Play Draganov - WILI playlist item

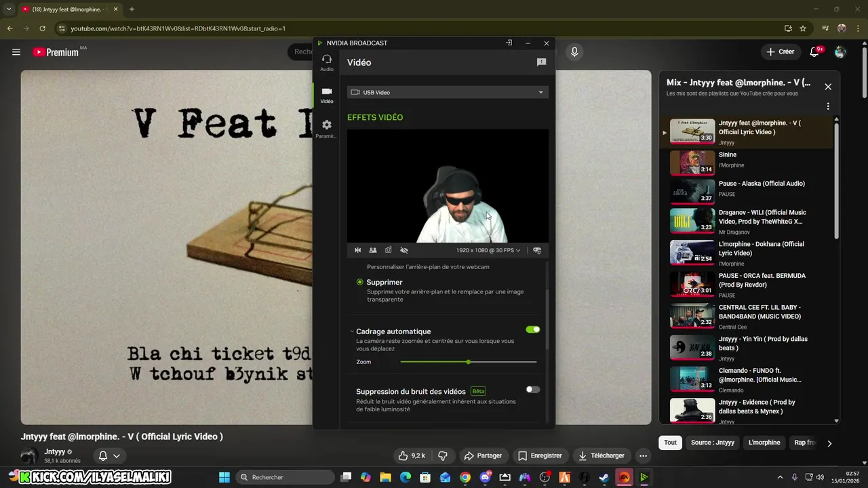[746, 221]
